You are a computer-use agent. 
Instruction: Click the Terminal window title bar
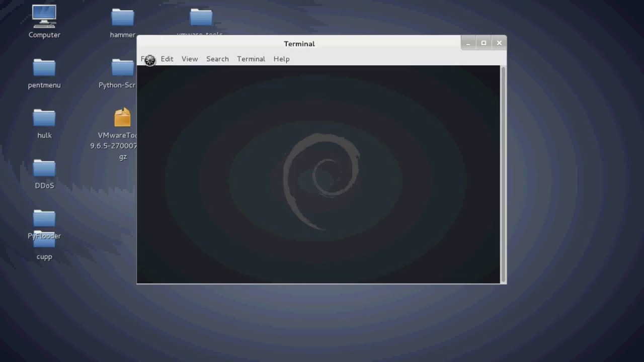pos(299,44)
